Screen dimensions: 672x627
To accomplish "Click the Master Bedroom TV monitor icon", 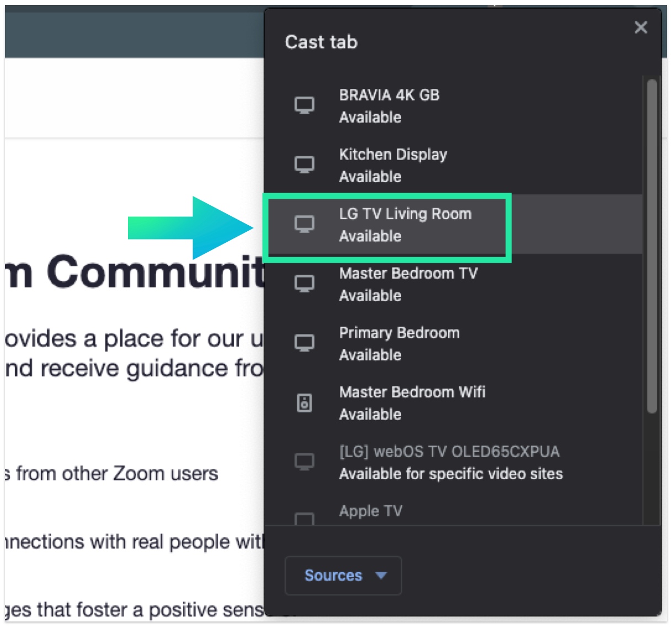I will (x=304, y=283).
